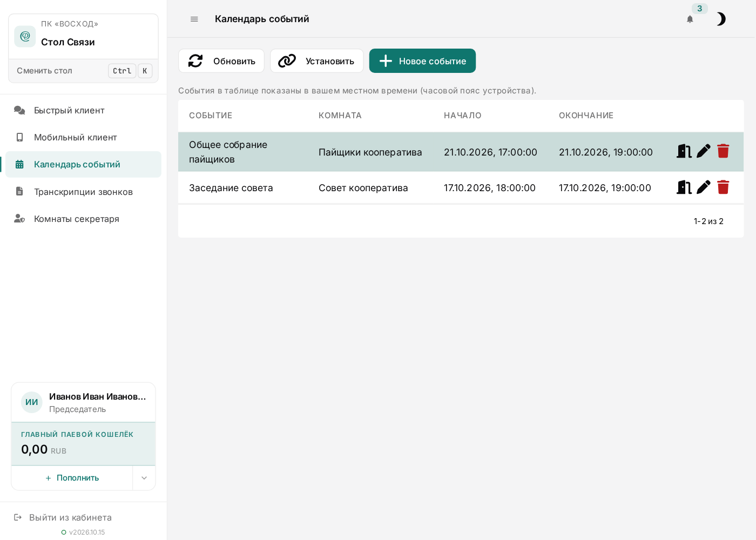Open the notifications bell
This screenshot has height=540, width=756.
(x=690, y=19)
